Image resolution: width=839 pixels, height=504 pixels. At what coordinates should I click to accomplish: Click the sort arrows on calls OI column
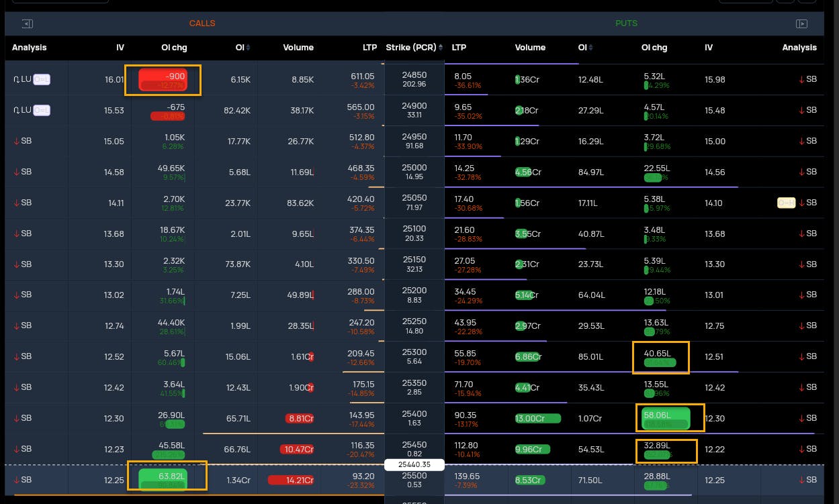click(x=248, y=48)
